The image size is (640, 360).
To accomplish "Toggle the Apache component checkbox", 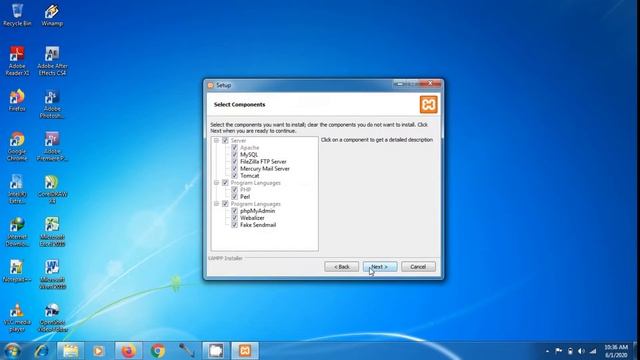I will coord(234,147).
